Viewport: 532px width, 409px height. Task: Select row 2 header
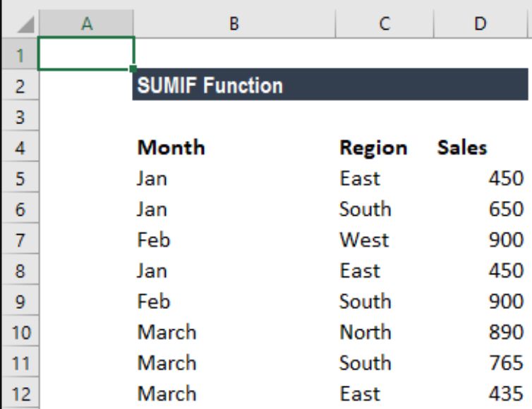20,86
